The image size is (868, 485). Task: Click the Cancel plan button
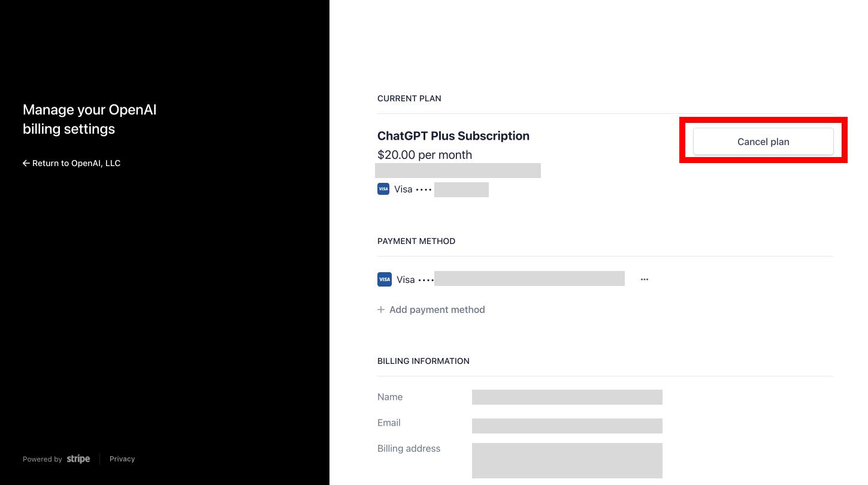pyautogui.click(x=763, y=141)
